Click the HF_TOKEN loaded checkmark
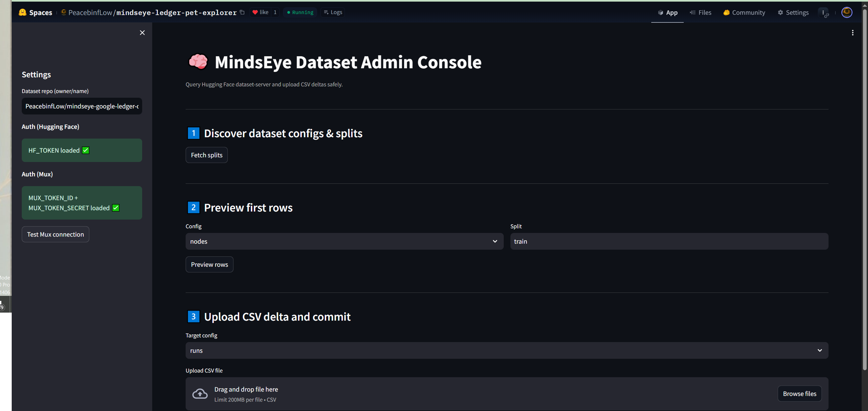Viewport: 868px width, 411px height. (x=86, y=150)
